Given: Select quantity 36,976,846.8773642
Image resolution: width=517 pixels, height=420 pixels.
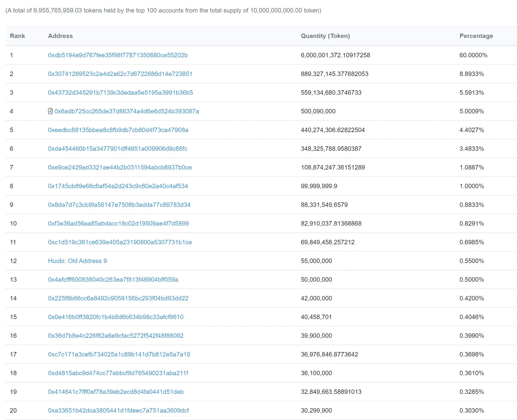Looking at the screenshot, I should pos(330,354).
